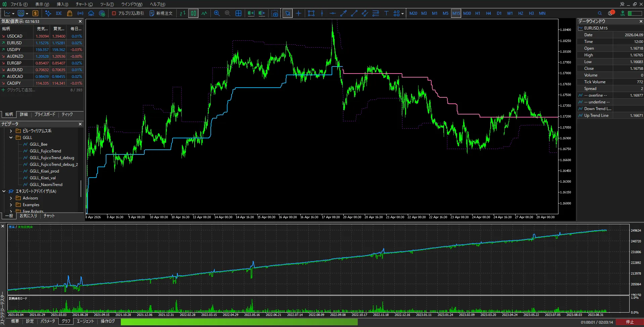This screenshot has width=644, height=327.
Task: Click the dollar-sign symbols icon
Action: 35,13
